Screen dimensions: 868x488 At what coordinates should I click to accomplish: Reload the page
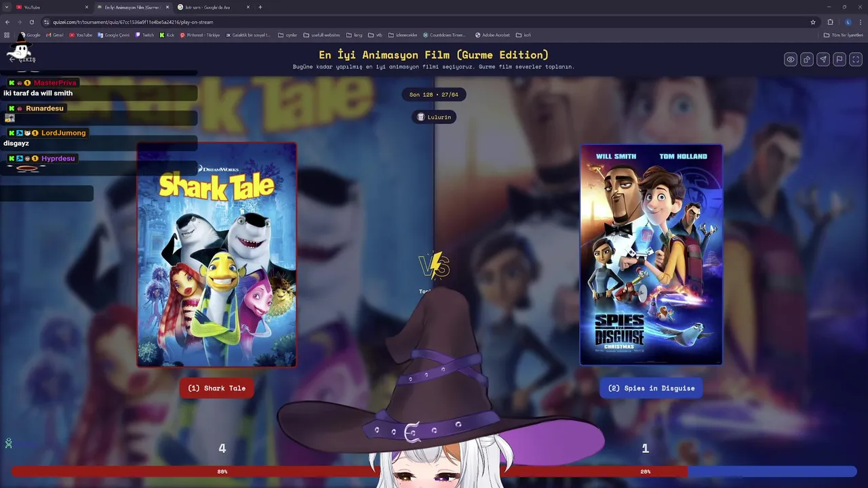coord(31,22)
